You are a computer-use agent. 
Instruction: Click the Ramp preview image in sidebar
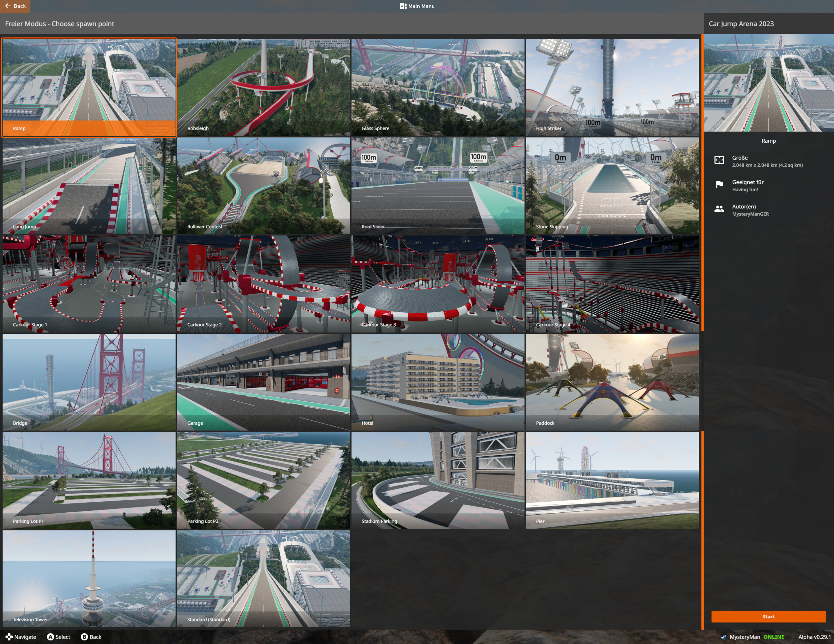pyautogui.click(x=768, y=83)
